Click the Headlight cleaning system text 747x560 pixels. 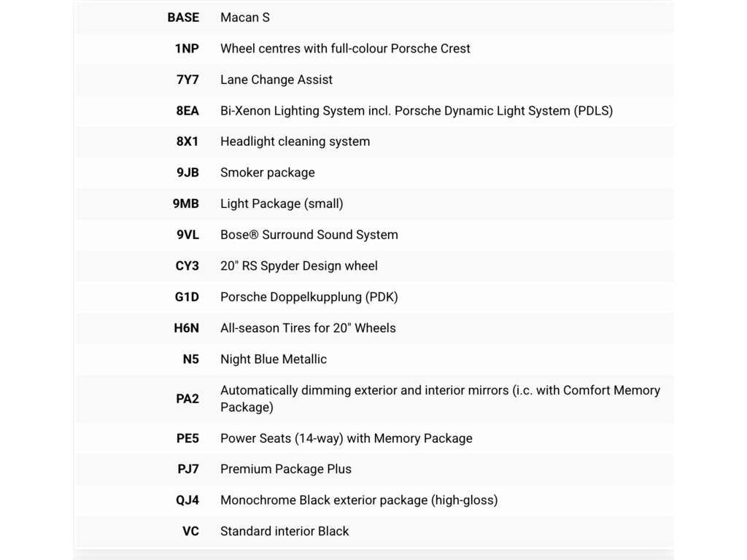295,141
